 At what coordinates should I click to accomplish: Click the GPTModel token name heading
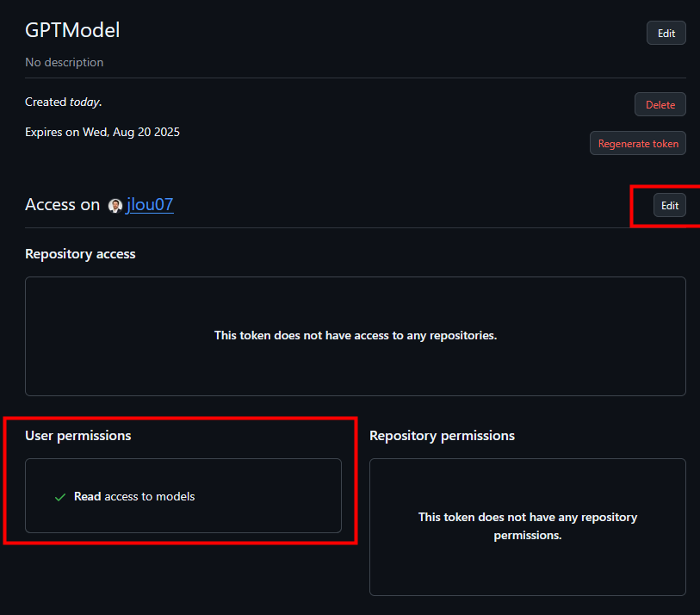[x=72, y=30]
